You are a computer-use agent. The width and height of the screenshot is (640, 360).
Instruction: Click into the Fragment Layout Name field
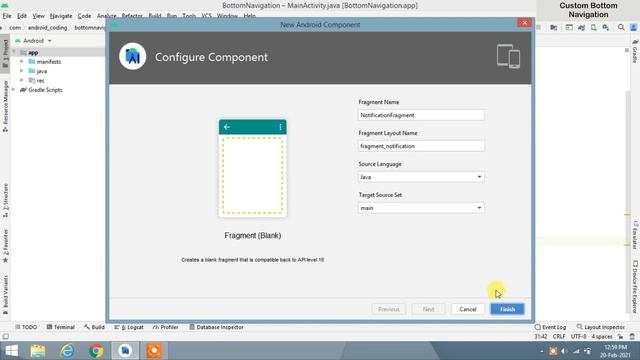421,146
